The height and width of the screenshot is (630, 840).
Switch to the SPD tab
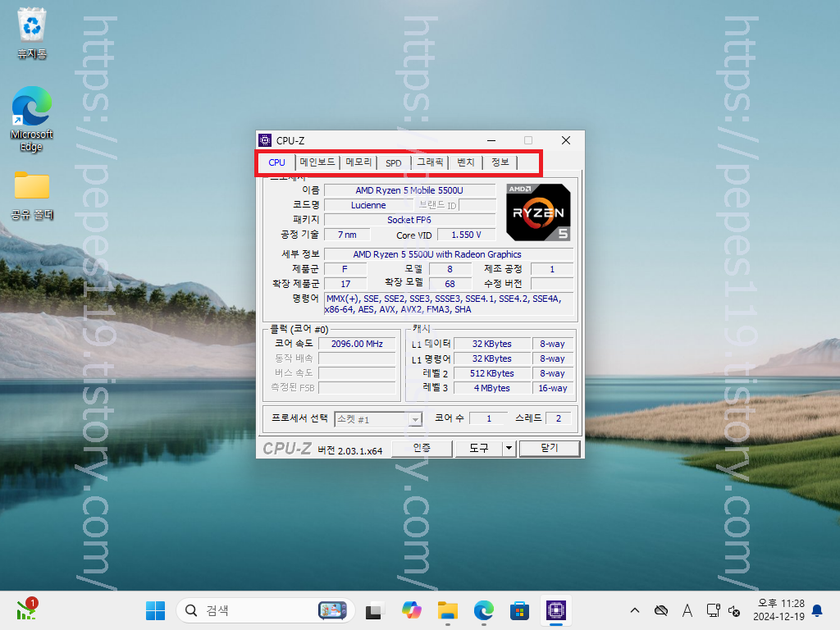(x=393, y=163)
